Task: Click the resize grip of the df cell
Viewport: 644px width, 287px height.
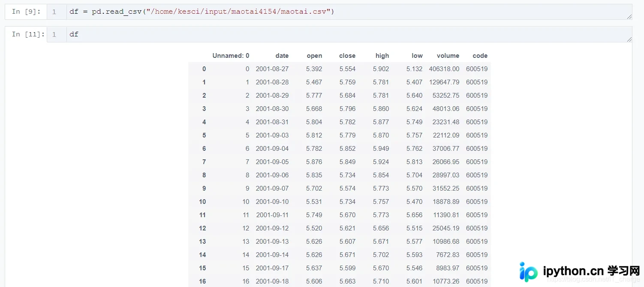Action: (x=629, y=39)
